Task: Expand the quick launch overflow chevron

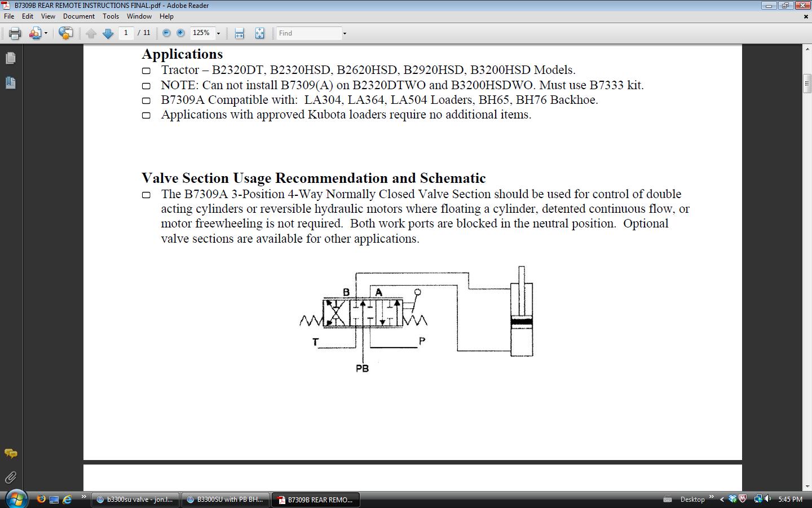Action: [84, 497]
